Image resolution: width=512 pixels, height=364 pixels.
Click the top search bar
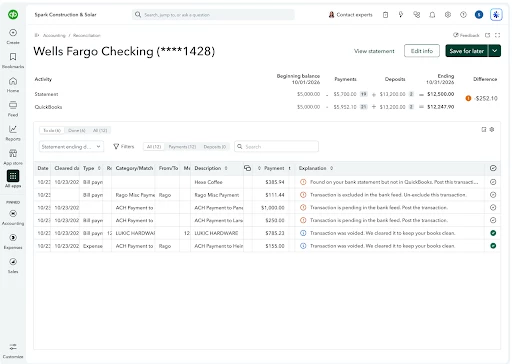(213, 15)
